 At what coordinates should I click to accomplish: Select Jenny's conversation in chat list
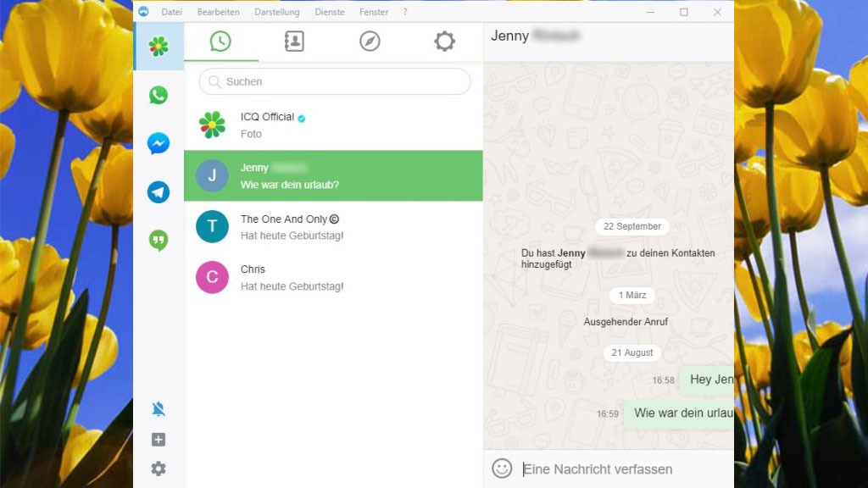(x=333, y=176)
